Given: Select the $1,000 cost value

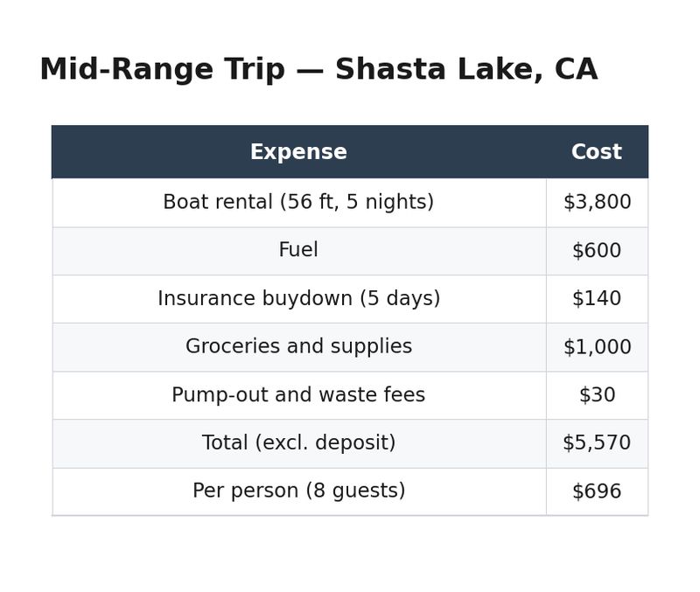Looking at the screenshot, I should 597,347.
